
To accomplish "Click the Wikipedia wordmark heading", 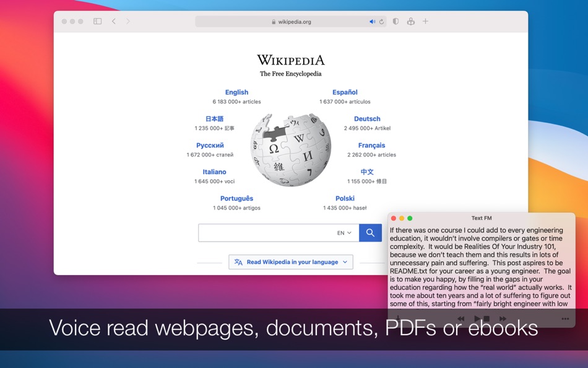I will (291, 60).
